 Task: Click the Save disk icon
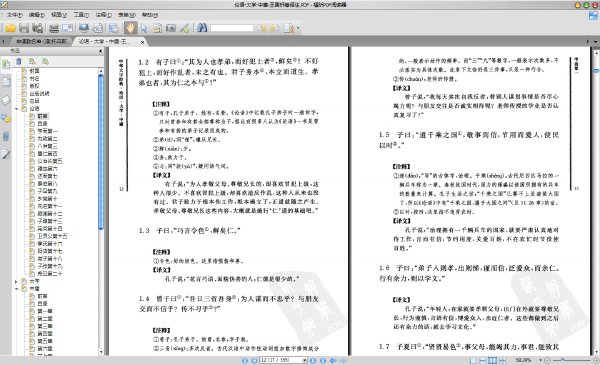(x=24, y=28)
